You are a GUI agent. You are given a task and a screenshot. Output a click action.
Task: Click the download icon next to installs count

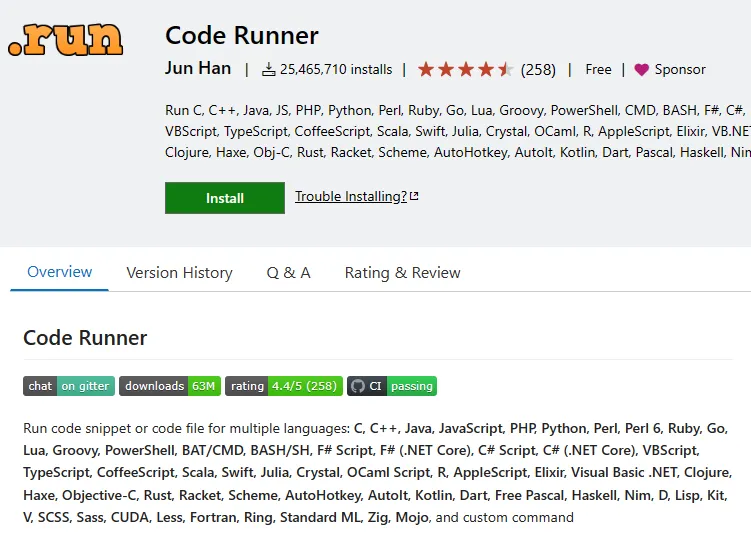269,70
